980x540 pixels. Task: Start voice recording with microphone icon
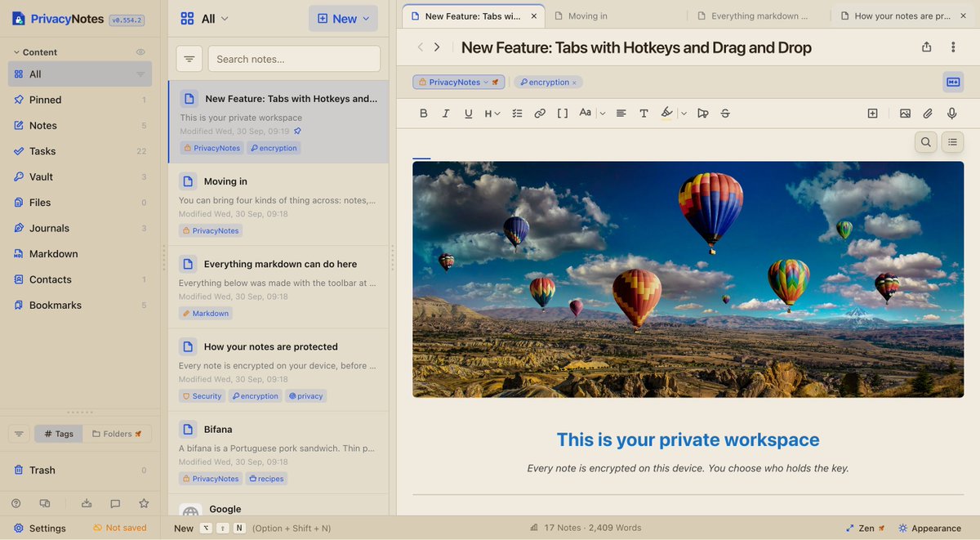pyautogui.click(x=952, y=114)
